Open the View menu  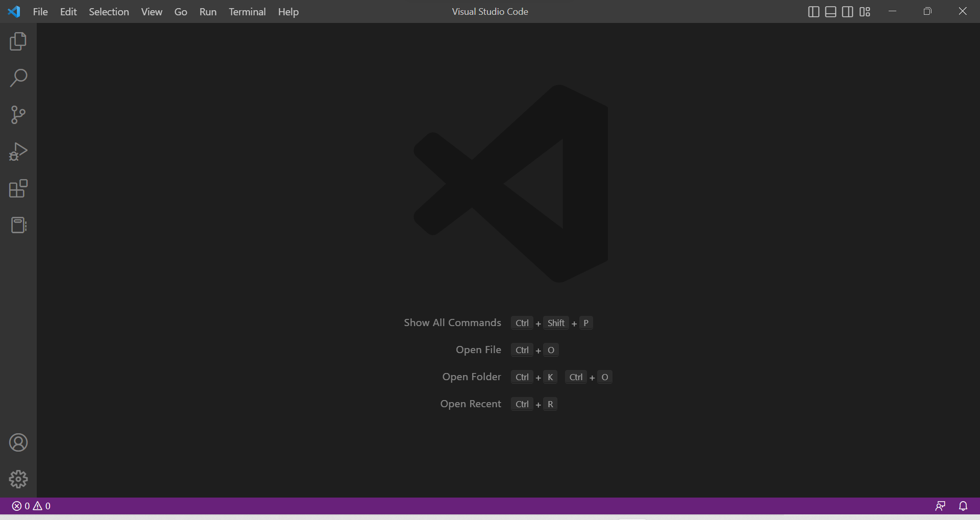point(152,12)
